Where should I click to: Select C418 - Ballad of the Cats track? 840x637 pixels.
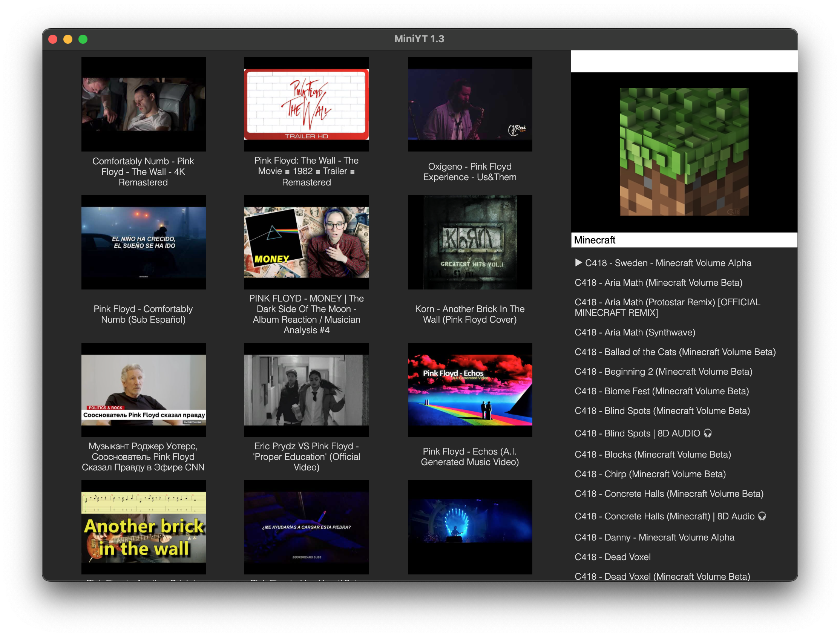[675, 352]
